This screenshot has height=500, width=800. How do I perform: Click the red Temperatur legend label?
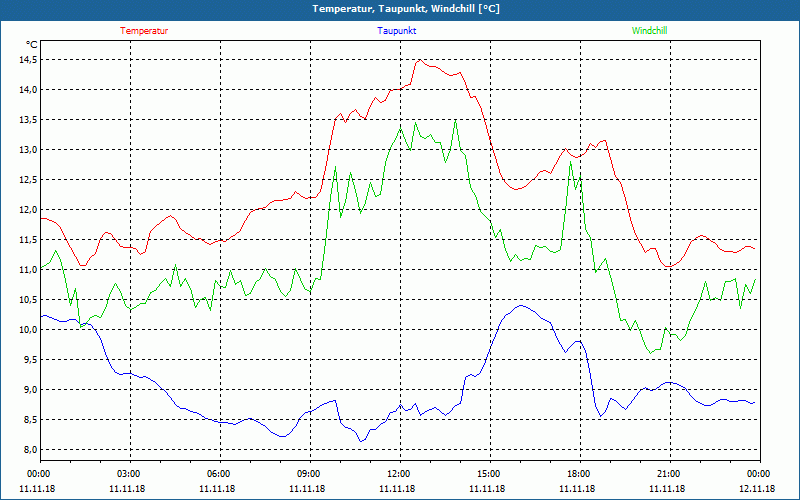pos(144,31)
